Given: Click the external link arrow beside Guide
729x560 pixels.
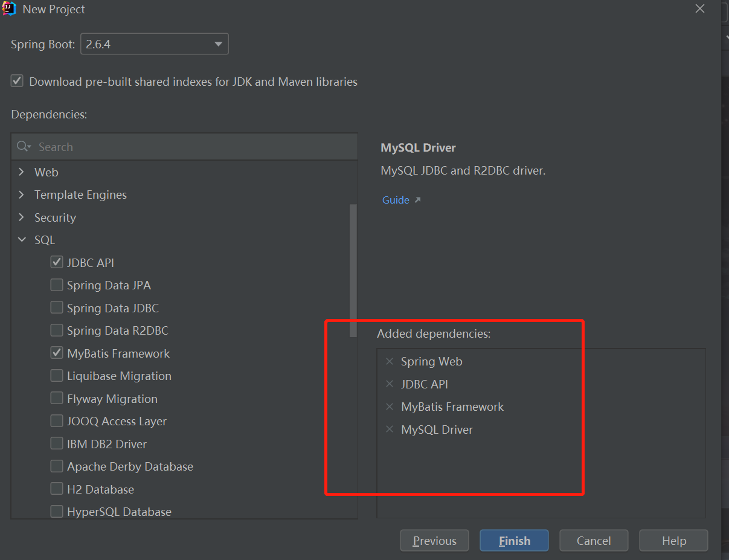Looking at the screenshot, I should (x=417, y=200).
